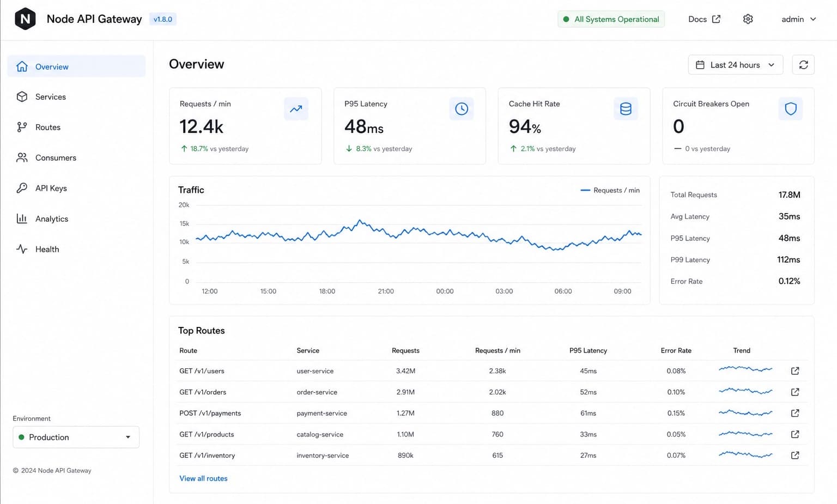
Task: Click the Requests / min trend icon
Action: click(x=296, y=109)
